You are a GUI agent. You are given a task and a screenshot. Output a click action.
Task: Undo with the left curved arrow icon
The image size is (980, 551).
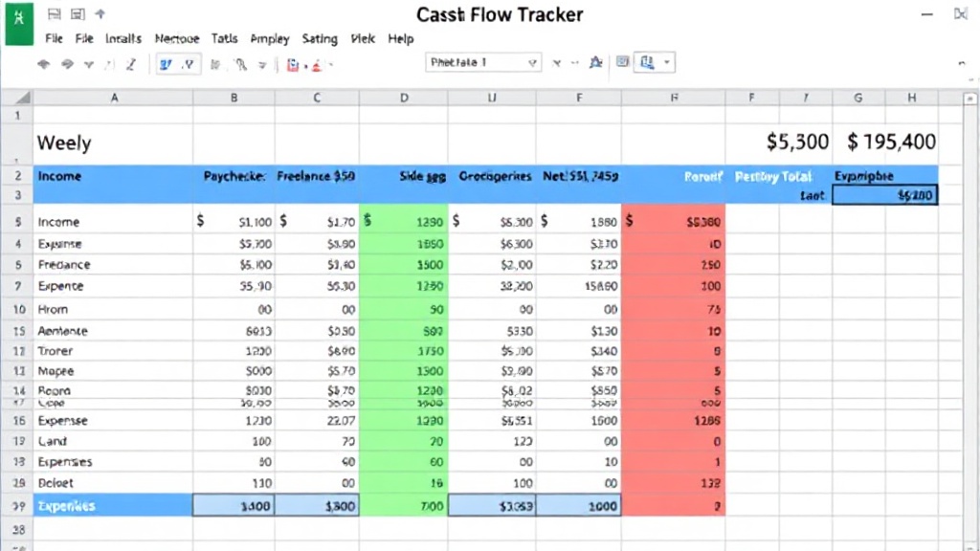point(43,64)
